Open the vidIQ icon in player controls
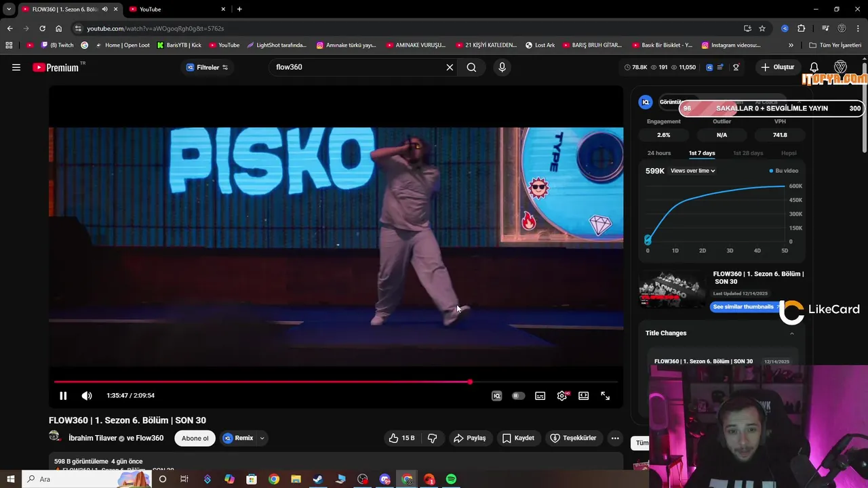Image resolution: width=868 pixels, height=488 pixels. tap(496, 396)
